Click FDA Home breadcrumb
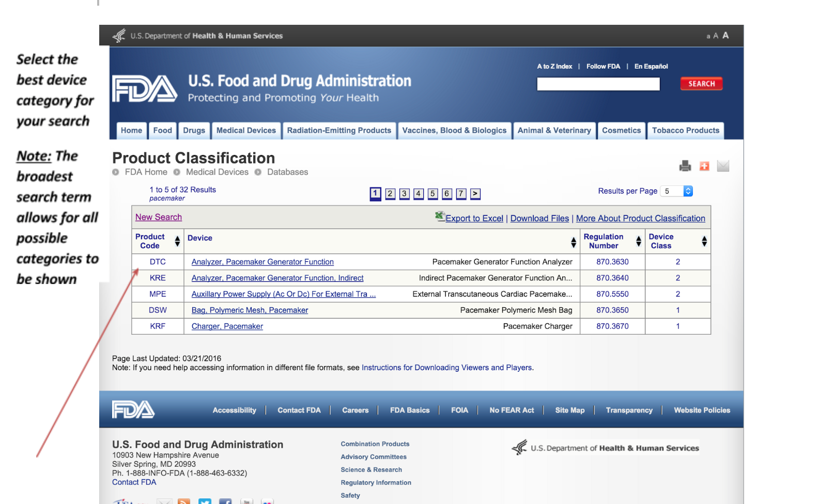The width and height of the screenshot is (834, 504). pyautogui.click(x=146, y=172)
